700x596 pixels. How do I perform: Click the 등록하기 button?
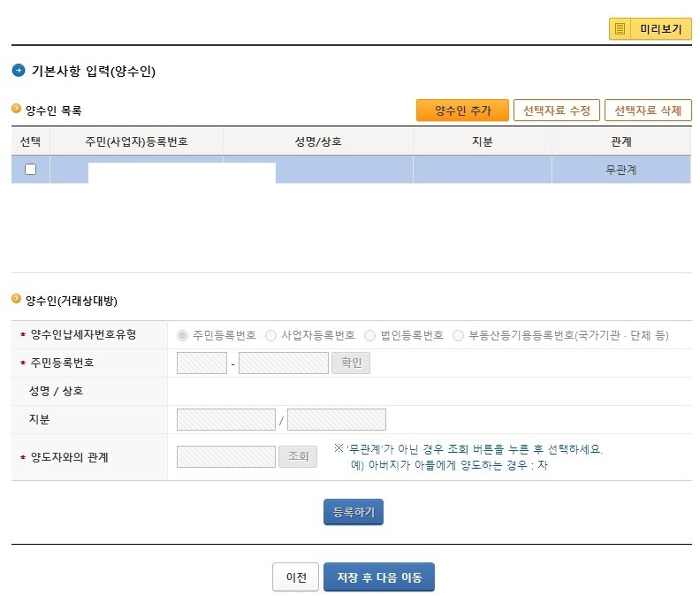pos(354,512)
